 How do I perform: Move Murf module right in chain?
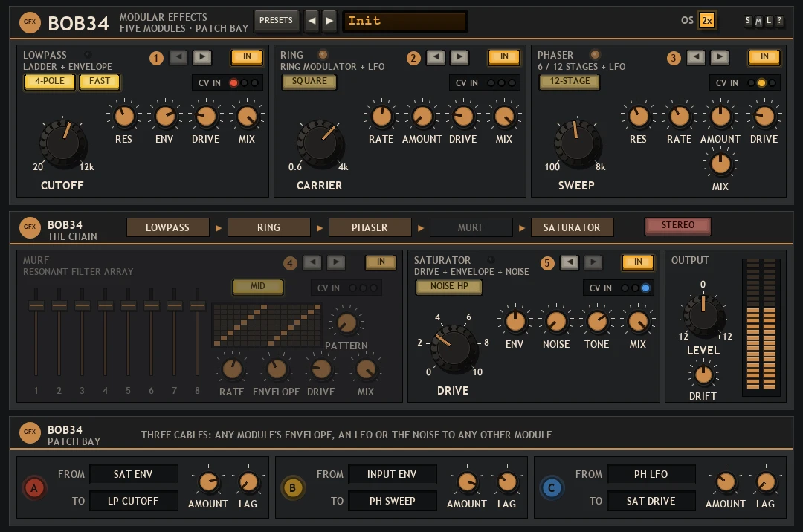[336, 262]
